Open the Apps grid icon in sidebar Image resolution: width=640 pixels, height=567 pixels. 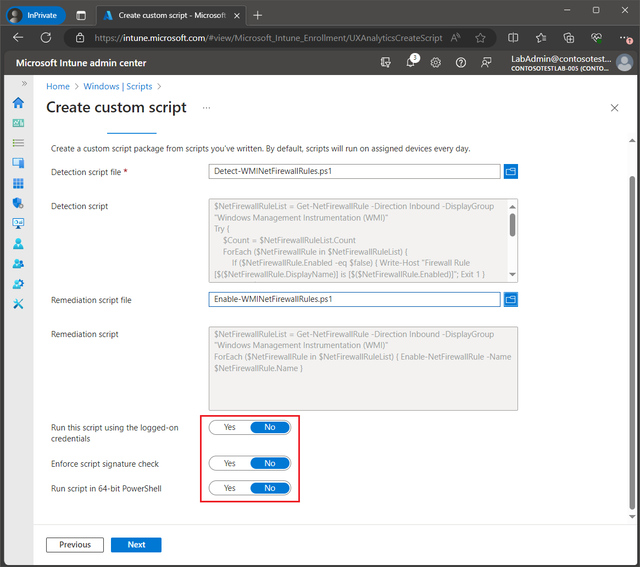tap(18, 183)
